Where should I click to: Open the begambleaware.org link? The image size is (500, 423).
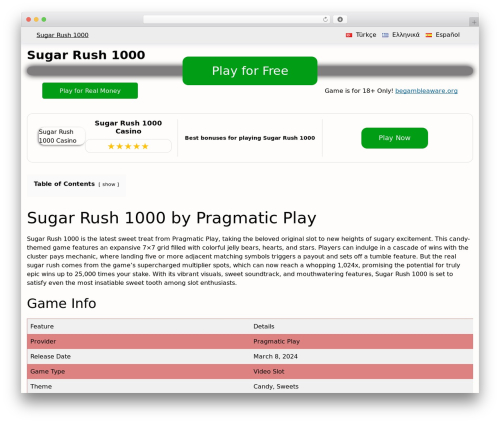[x=426, y=91]
